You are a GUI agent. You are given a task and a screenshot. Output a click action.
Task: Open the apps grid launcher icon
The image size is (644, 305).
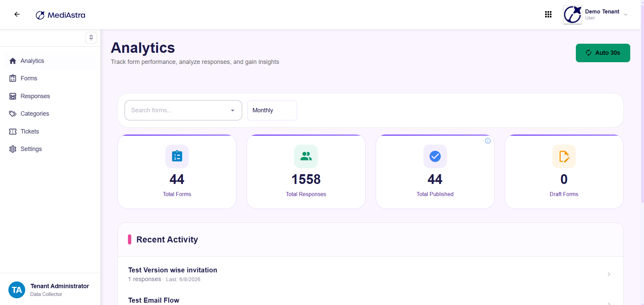[x=548, y=14]
